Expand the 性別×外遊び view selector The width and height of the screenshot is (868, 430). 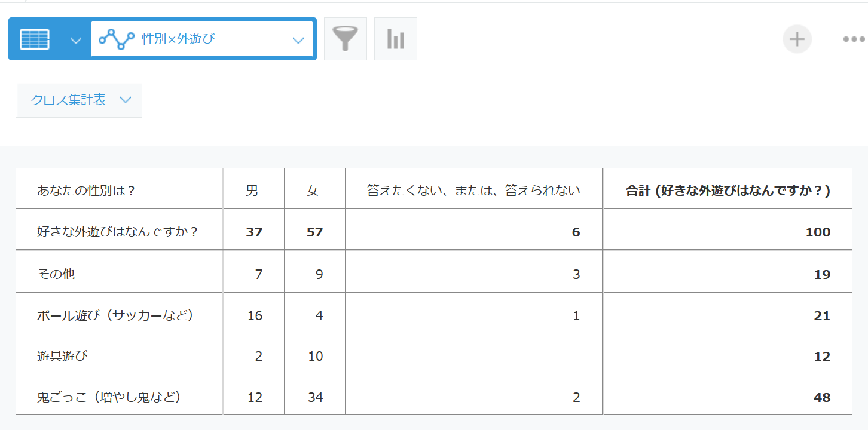(x=298, y=40)
